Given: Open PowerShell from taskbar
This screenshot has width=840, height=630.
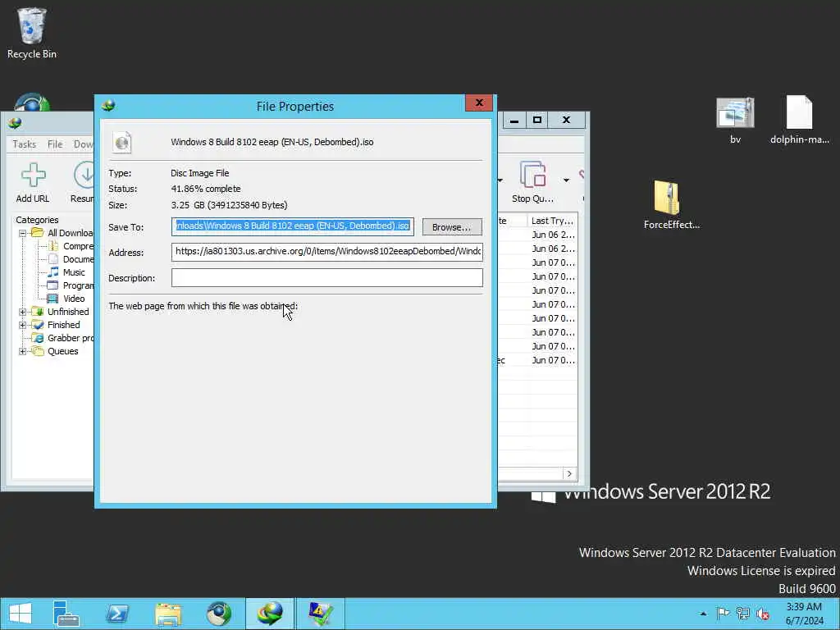Looking at the screenshot, I should [117, 614].
